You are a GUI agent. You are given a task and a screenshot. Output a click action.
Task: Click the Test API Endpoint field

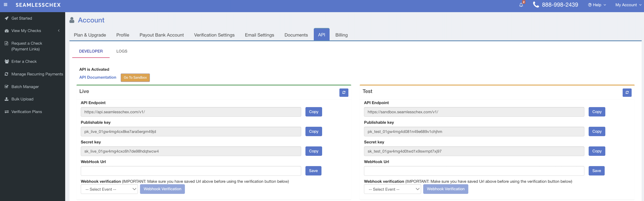tap(474, 112)
